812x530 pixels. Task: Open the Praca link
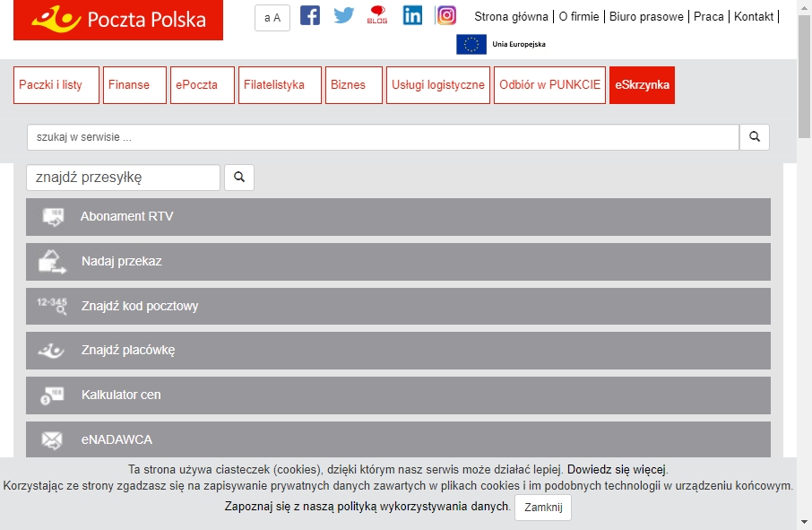point(708,16)
